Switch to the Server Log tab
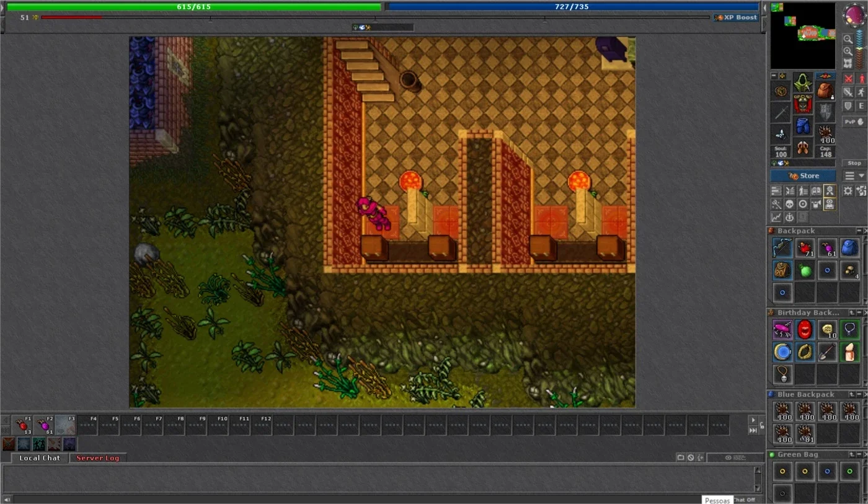Image resolution: width=868 pixels, height=504 pixels. pos(98,458)
